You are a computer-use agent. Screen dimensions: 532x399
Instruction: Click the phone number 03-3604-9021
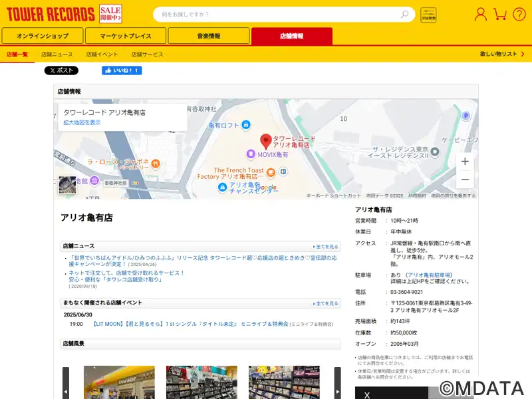(x=406, y=292)
